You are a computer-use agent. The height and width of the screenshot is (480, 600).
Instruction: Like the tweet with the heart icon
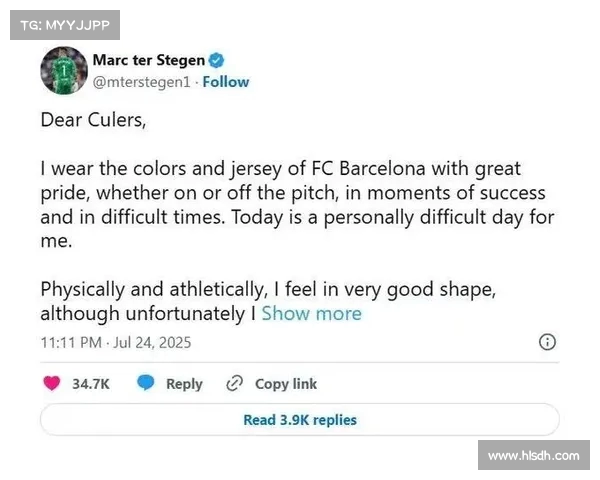click(x=53, y=383)
